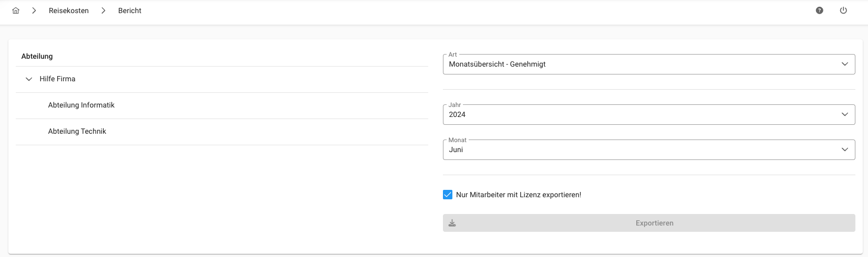
Task: Select Abteilung Technik in the tree
Action: [x=222, y=132]
